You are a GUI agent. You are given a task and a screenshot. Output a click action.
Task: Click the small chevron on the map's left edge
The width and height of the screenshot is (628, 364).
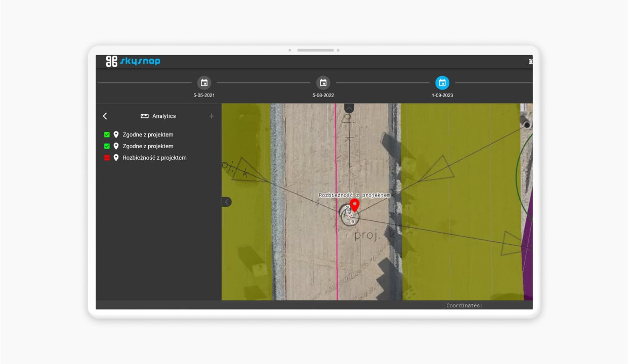coord(226,202)
